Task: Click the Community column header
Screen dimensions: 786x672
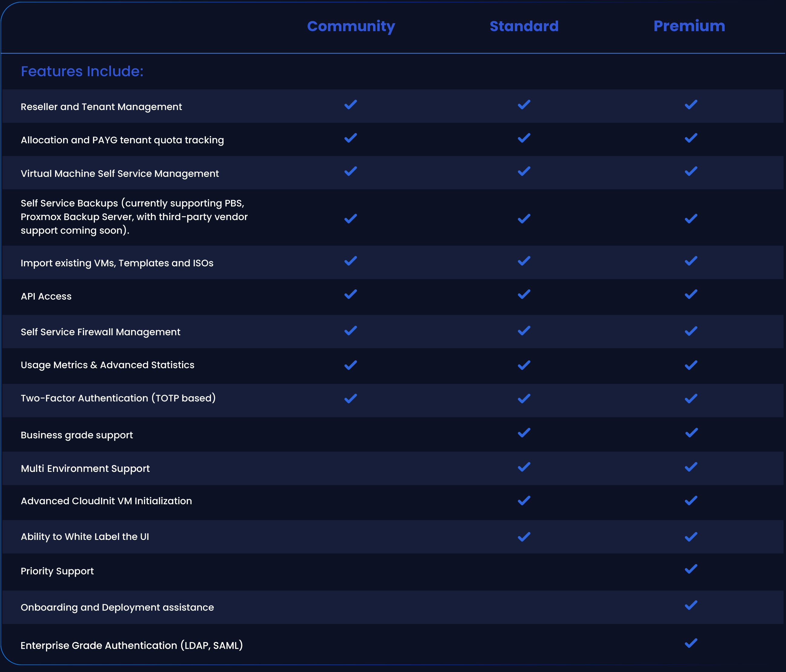Action: click(x=351, y=26)
